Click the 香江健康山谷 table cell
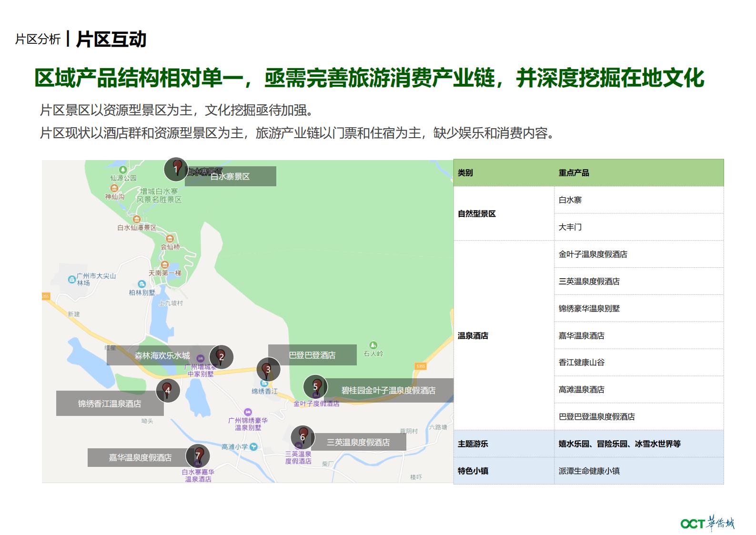This screenshot has width=756, height=535. click(639, 362)
